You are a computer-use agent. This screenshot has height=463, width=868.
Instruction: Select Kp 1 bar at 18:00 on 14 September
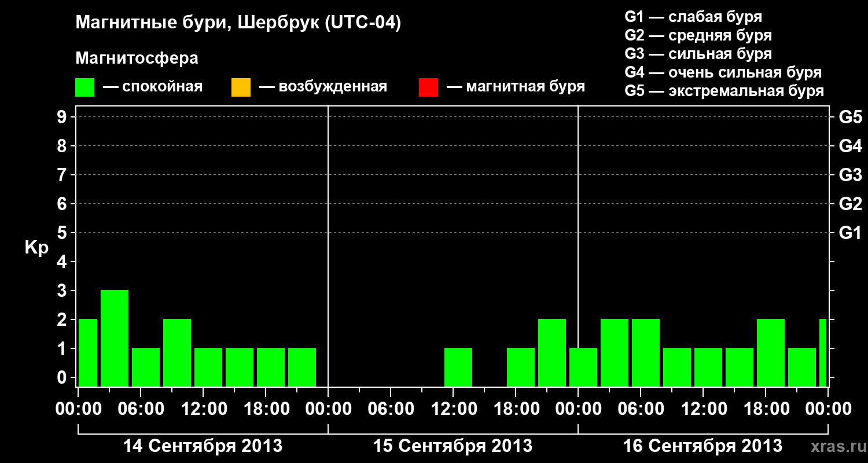(x=271, y=367)
